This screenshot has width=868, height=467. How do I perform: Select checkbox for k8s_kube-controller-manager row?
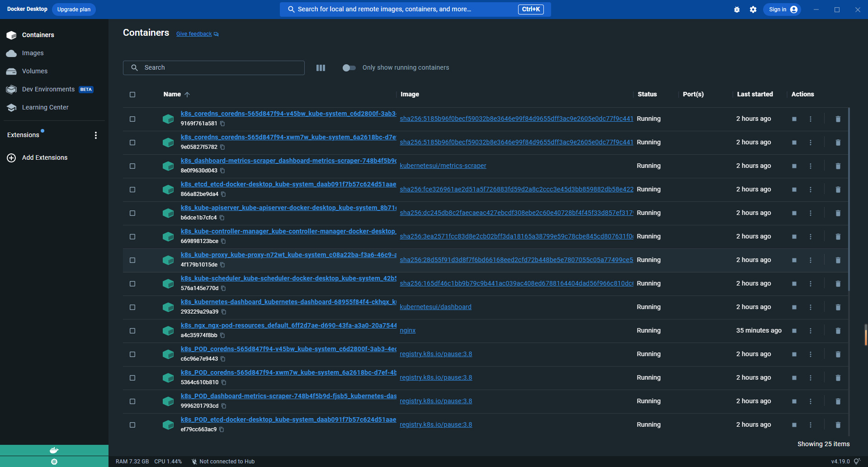(x=132, y=237)
